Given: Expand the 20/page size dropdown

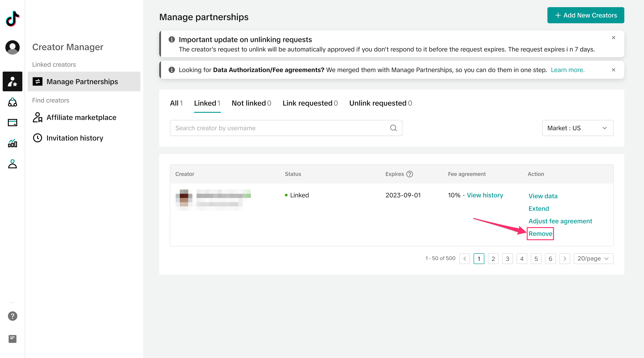Looking at the screenshot, I should pyautogui.click(x=593, y=258).
